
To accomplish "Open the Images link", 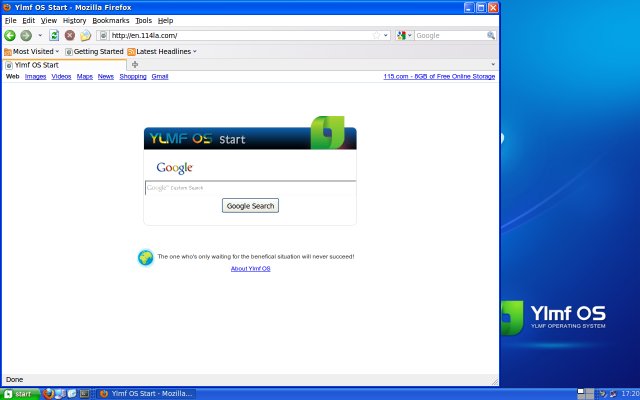I will (36, 76).
